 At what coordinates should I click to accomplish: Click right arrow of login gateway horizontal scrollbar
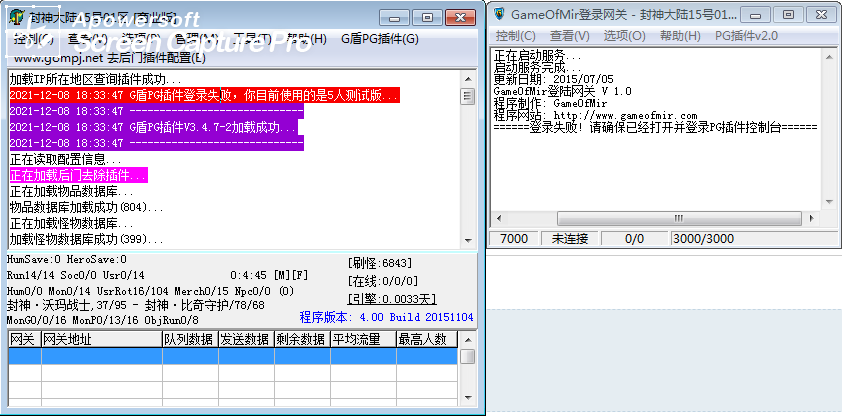pos(811,219)
